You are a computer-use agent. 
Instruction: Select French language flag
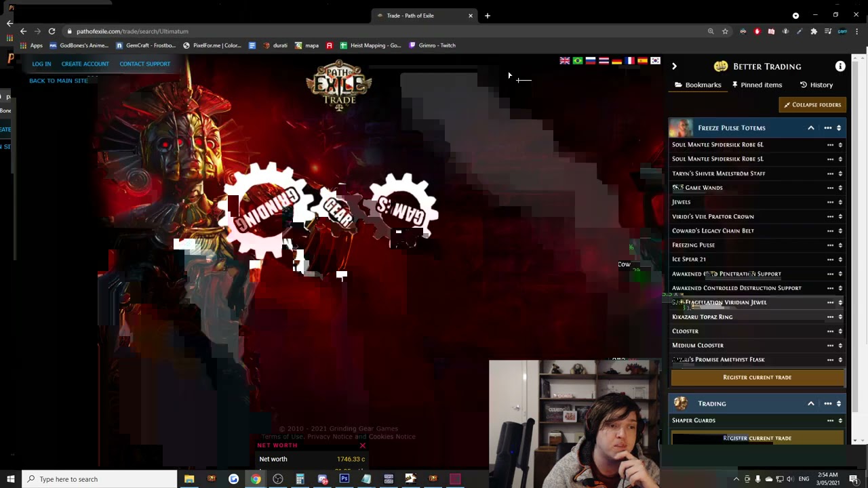click(x=629, y=61)
